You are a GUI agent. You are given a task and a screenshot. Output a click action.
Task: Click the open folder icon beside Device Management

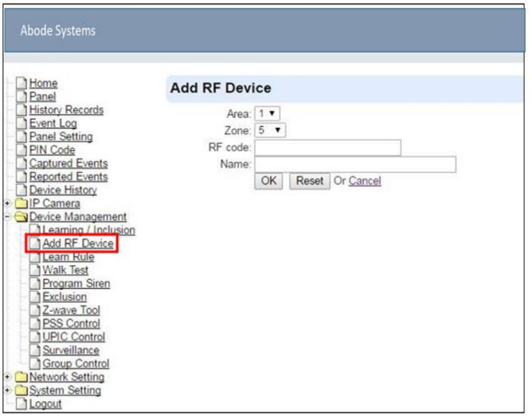coord(21,216)
